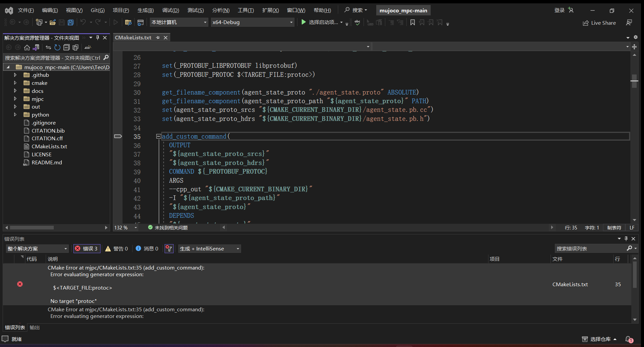Open the Git menu

point(97,10)
